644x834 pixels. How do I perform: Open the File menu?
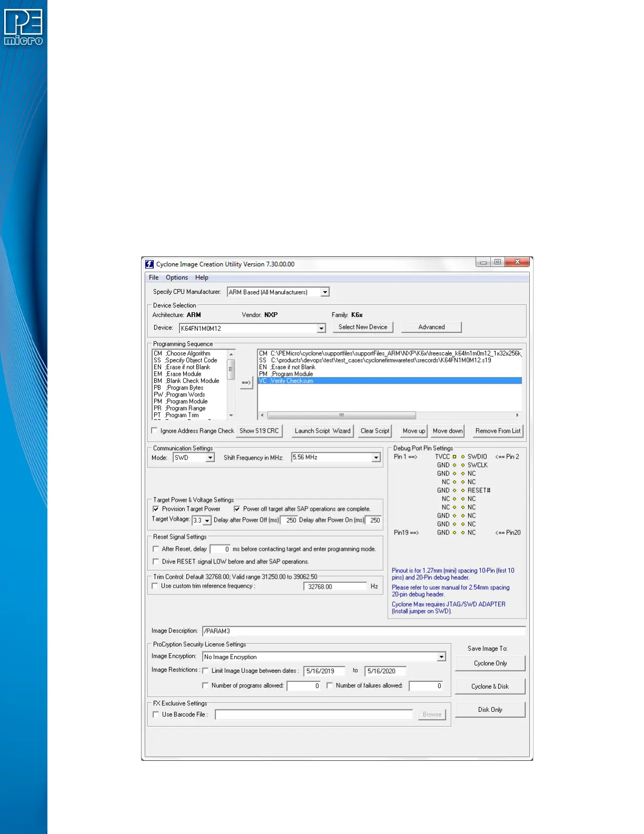coord(154,277)
